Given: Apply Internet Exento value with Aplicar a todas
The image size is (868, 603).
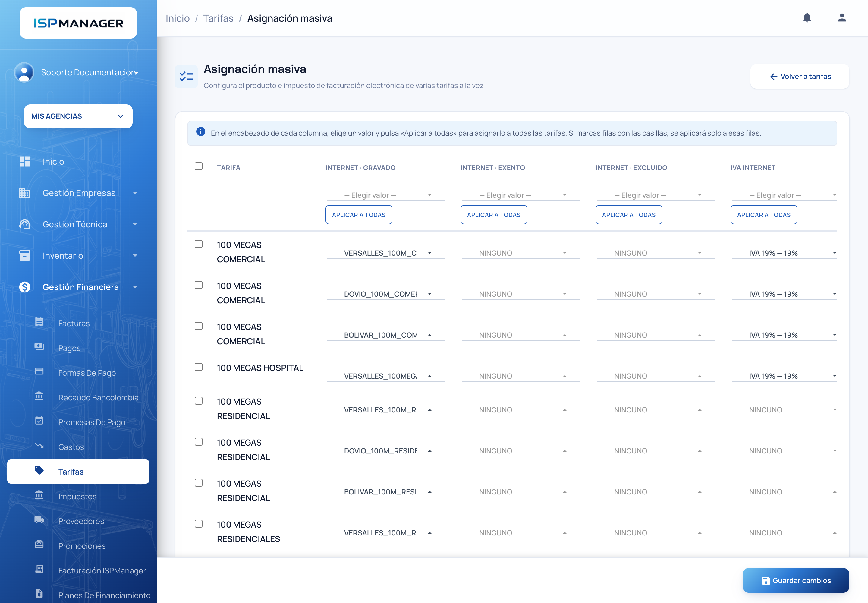Looking at the screenshot, I should point(494,215).
